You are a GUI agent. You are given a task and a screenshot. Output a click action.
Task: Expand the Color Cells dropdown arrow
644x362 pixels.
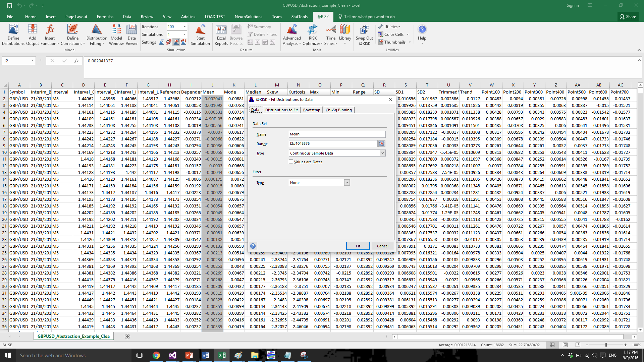[408, 35]
